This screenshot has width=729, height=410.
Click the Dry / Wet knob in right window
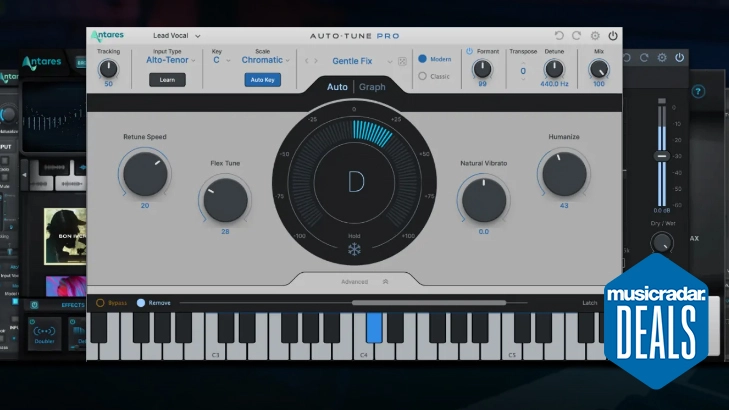tap(662, 243)
